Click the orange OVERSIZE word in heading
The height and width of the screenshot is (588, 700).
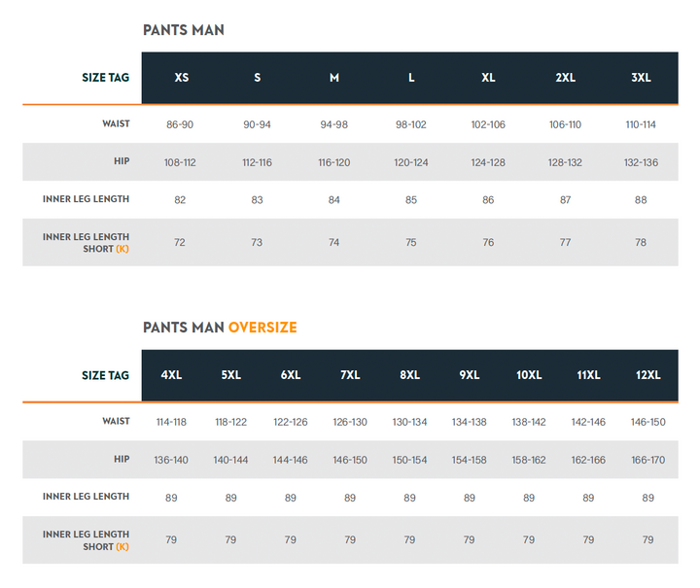tap(262, 328)
